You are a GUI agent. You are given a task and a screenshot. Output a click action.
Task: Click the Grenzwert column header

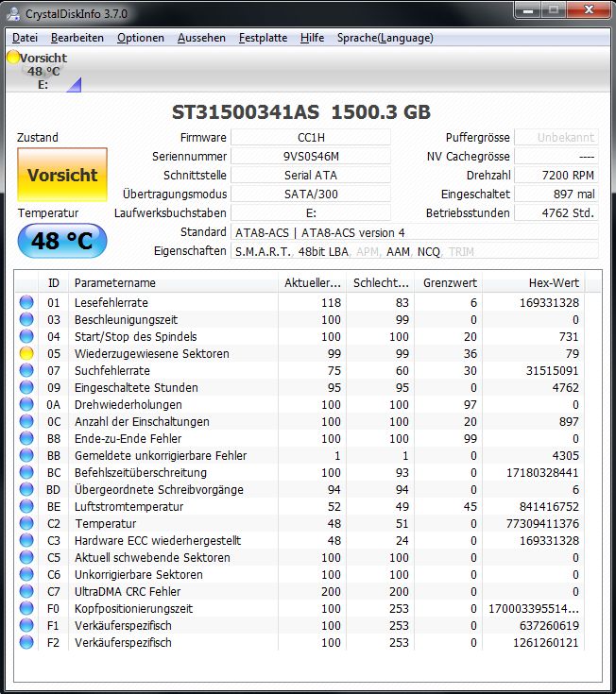(x=448, y=283)
